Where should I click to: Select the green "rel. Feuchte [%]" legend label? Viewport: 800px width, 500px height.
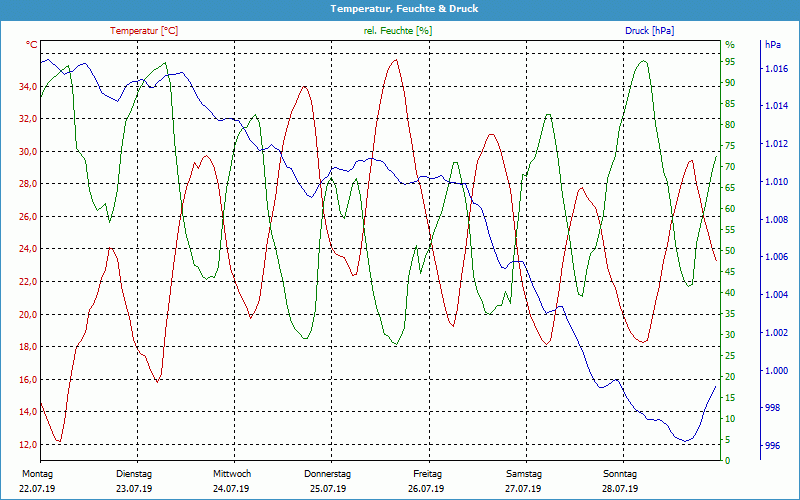tap(397, 31)
